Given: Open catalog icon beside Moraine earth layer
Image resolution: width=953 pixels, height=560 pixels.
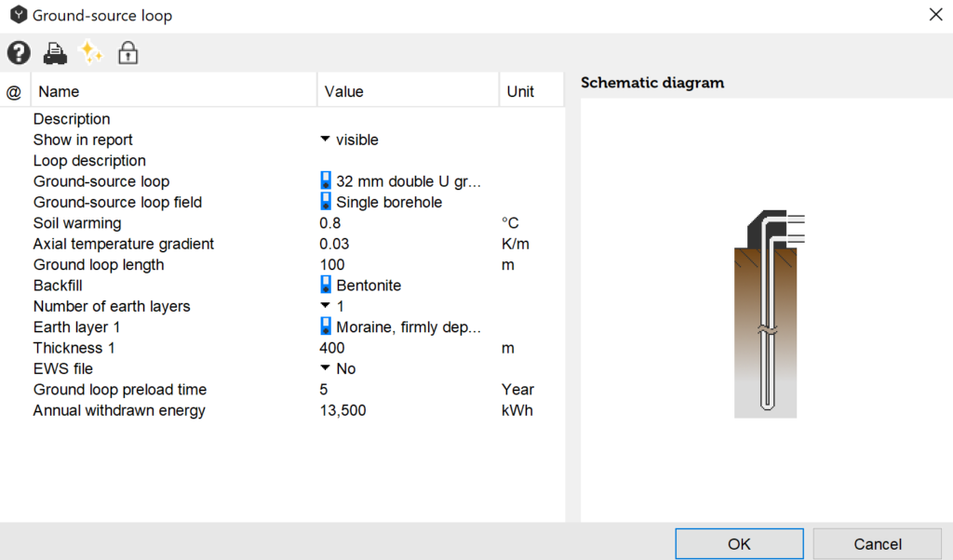Looking at the screenshot, I should (326, 327).
